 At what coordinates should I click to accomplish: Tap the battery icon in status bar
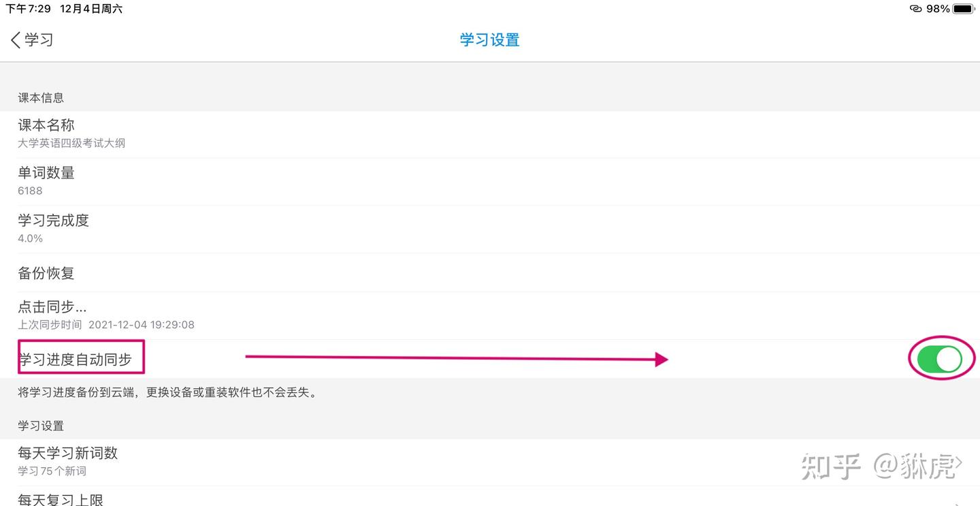(963, 9)
